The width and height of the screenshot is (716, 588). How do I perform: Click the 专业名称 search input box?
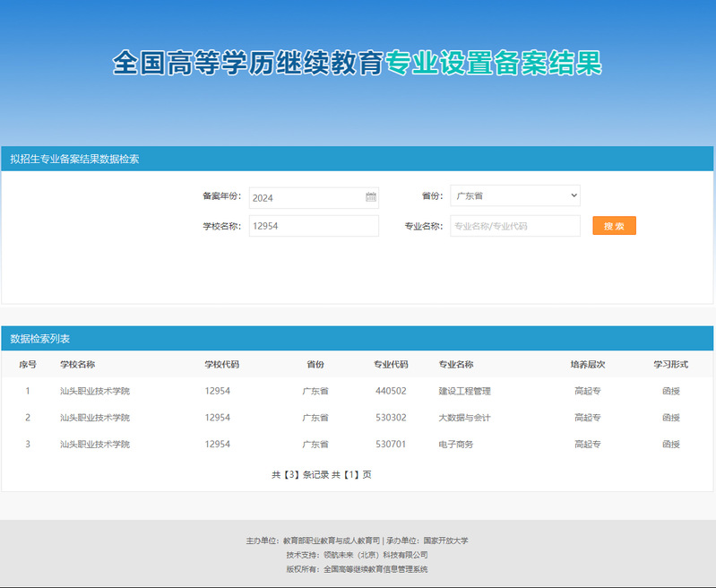[514, 226]
